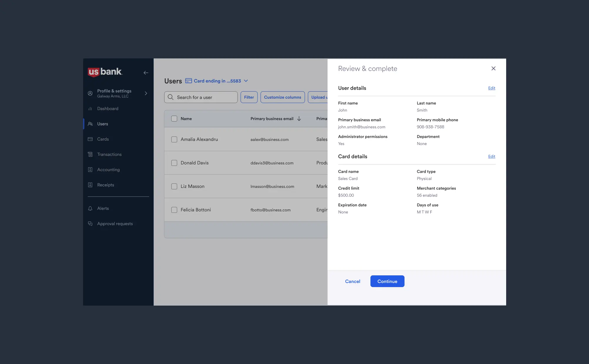
Task: Check the Amalia Alexandru row checkbox
Action: tap(174, 139)
